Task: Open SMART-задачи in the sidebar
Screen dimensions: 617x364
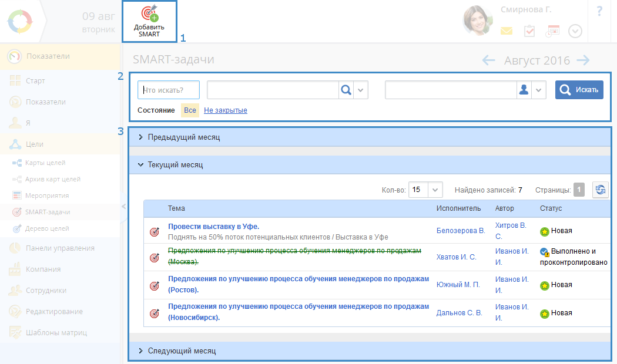Action: [x=48, y=212]
